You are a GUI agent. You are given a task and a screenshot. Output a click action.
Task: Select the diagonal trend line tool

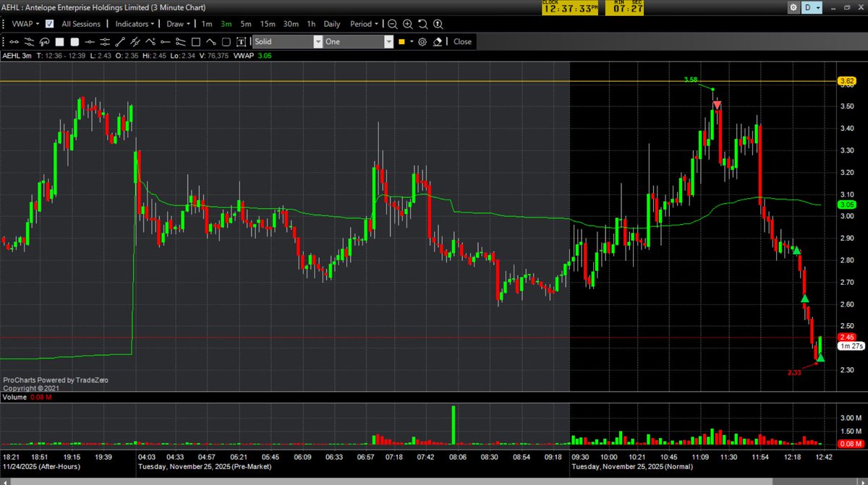(x=120, y=42)
